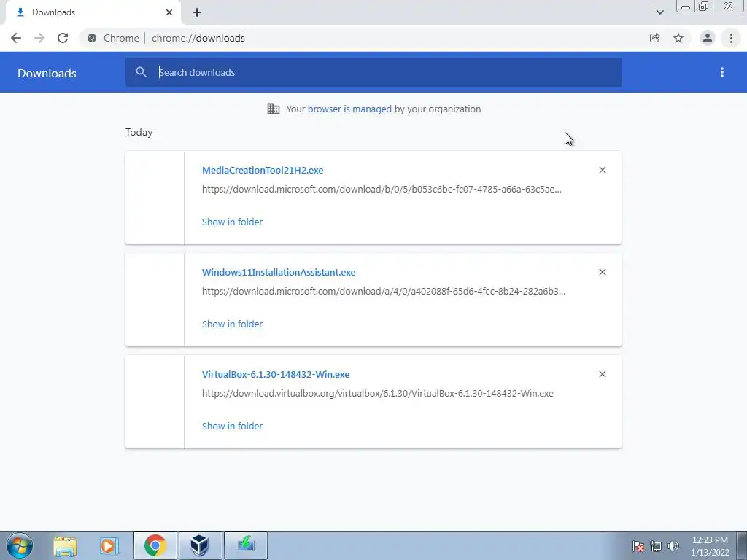Viewport: 747px width, 560px height.
Task: Open the Chrome profile avatar button
Action: click(708, 38)
